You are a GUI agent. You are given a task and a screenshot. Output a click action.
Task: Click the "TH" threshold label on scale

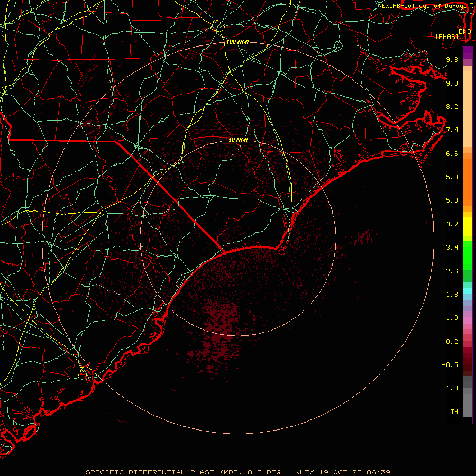[454, 411]
